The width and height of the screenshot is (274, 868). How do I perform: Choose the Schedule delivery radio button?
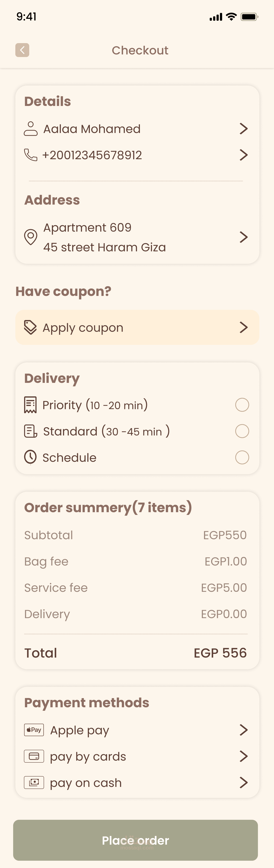pyautogui.click(x=242, y=457)
